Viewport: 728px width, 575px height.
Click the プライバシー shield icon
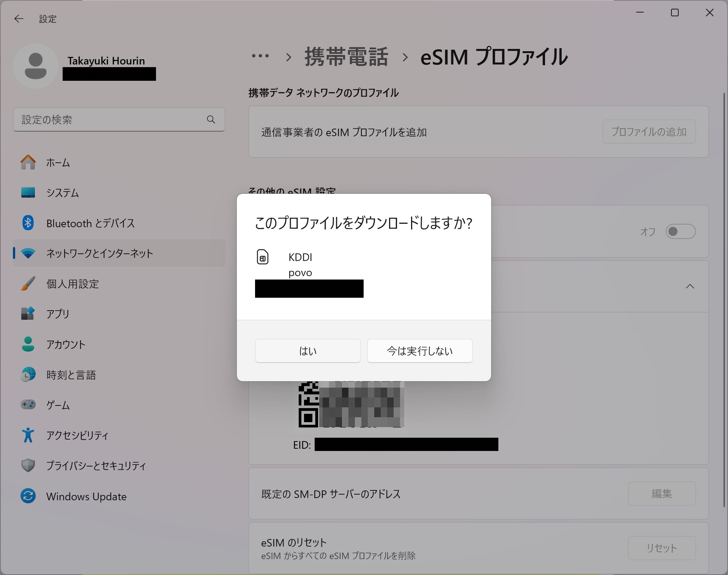click(x=28, y=465)
